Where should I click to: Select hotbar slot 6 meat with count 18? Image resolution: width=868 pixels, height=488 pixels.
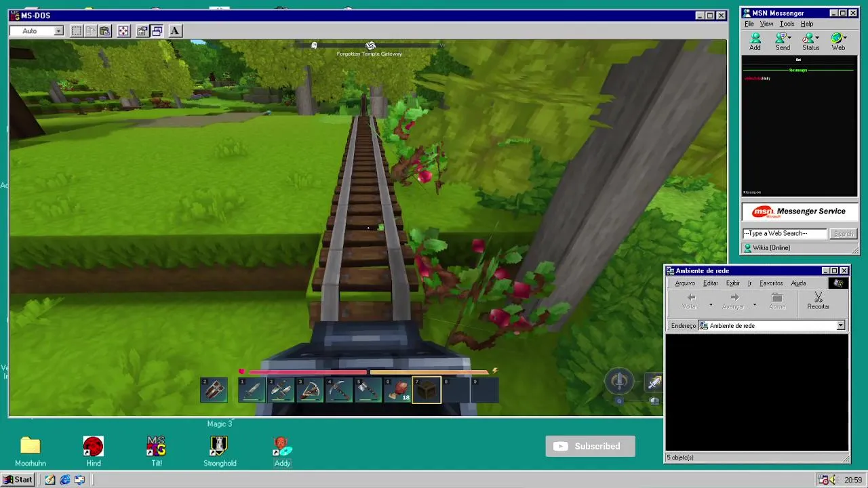(x=397, y=390)
